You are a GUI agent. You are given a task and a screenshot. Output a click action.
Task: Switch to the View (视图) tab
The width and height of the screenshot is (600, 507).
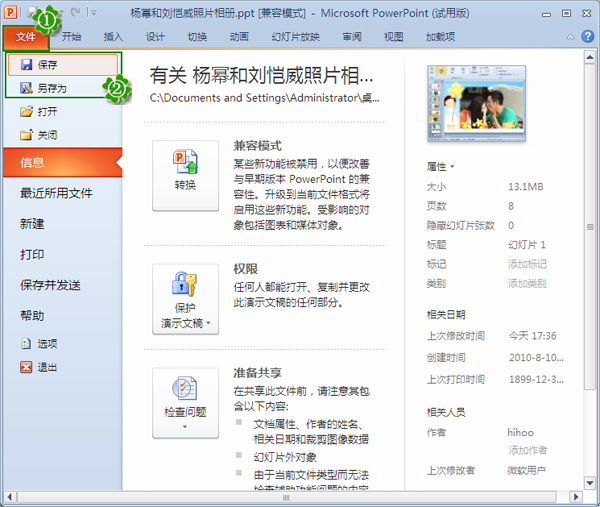pyautogui.click(x=393, y=37)
